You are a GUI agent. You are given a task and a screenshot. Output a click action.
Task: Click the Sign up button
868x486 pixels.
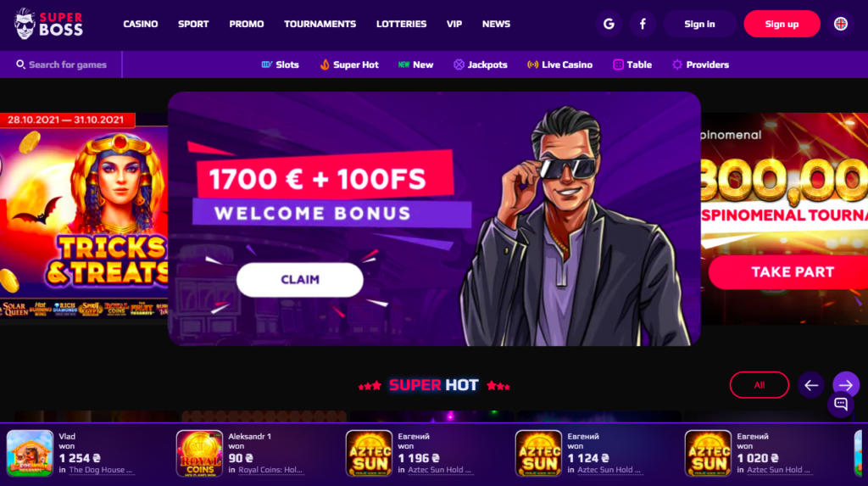pos(782,24)
